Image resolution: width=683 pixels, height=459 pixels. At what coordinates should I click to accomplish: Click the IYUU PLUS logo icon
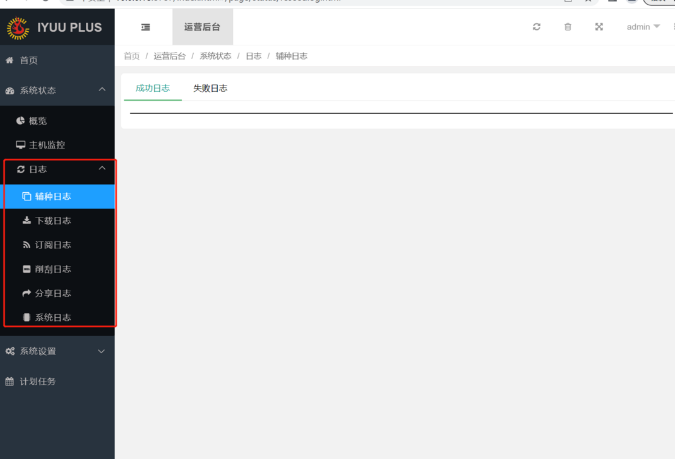pos(18,28)
